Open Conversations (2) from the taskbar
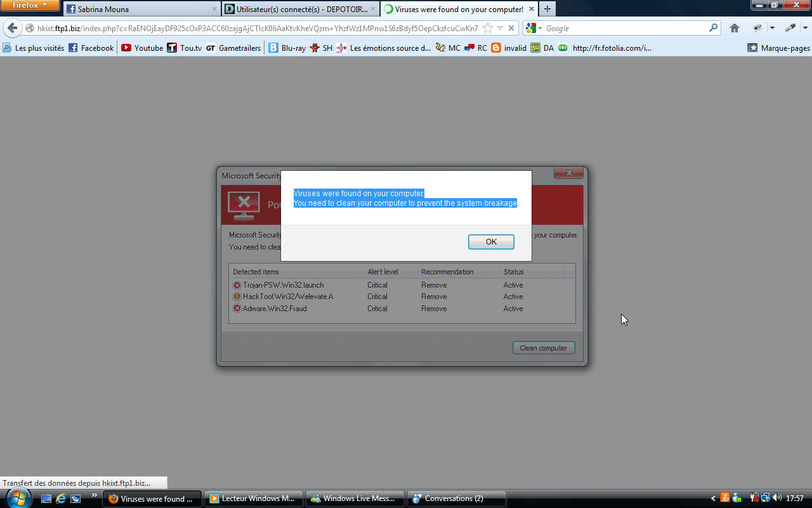812x508 pixels. 456,498
